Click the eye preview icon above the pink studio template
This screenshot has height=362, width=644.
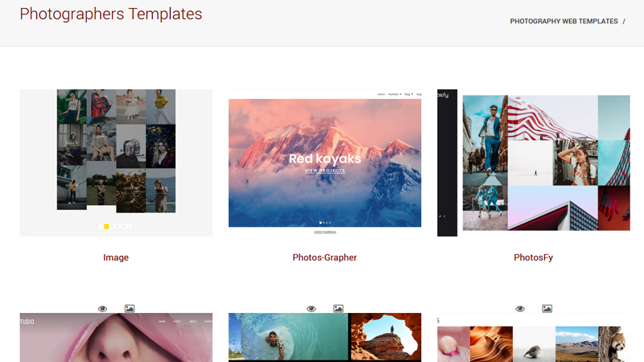[102, 309]
